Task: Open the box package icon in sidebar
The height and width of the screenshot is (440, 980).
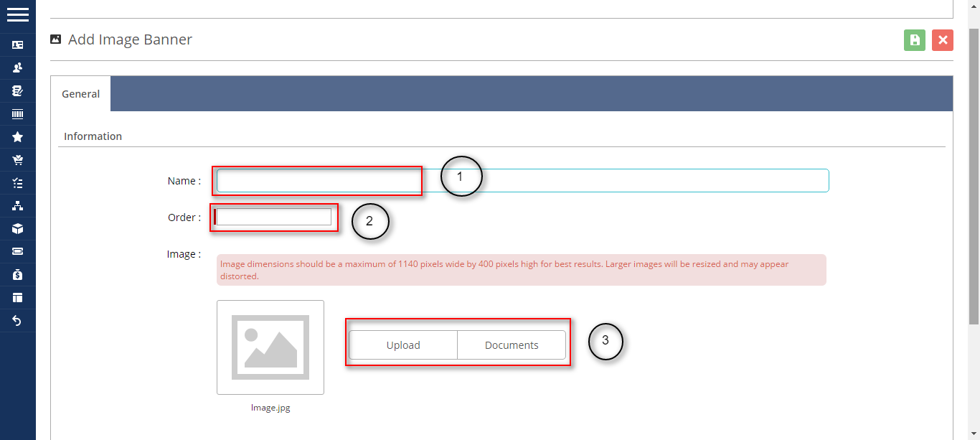Action: click(x=17, y=228)
